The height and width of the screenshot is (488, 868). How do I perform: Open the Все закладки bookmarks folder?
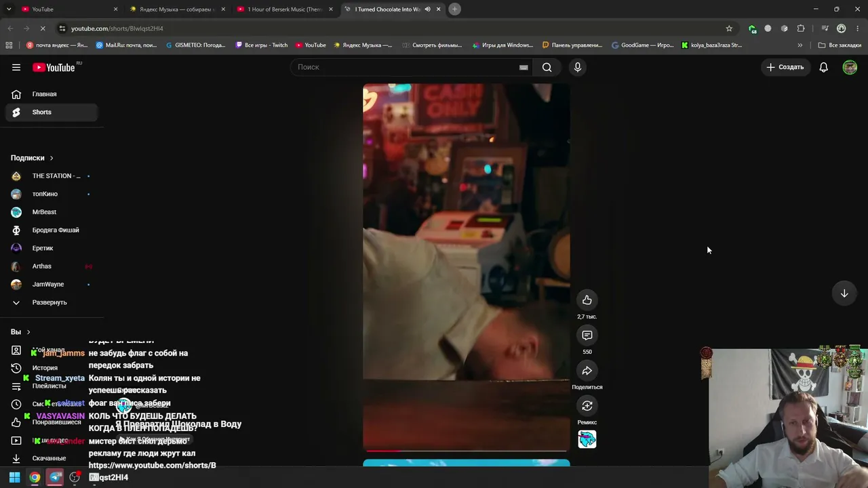coord(840,45)
